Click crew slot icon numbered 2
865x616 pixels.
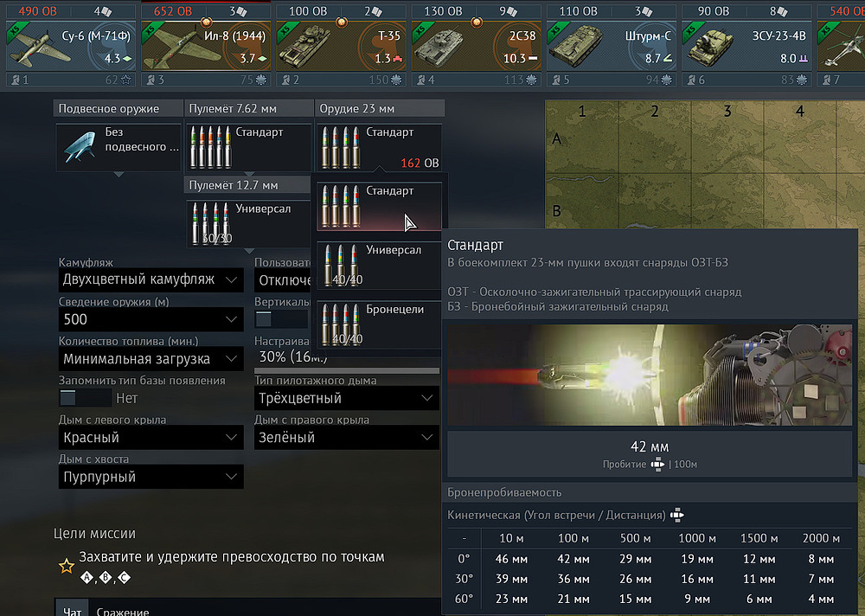(285, 80)
